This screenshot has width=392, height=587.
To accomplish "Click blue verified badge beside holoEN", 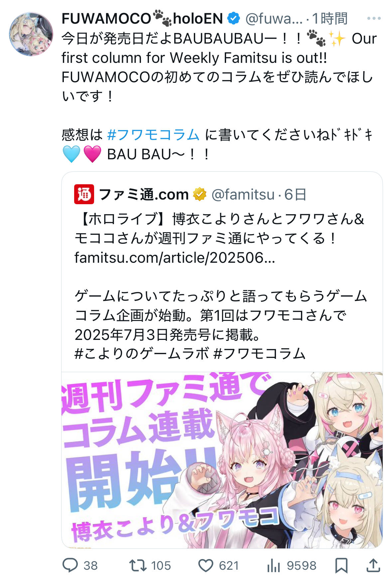I will (233, 18).
